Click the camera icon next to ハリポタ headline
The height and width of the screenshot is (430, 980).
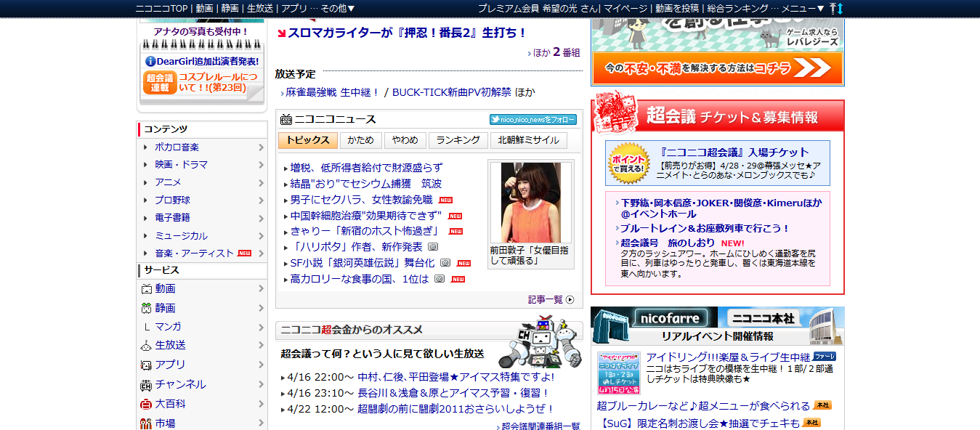(x=433, y=247)
